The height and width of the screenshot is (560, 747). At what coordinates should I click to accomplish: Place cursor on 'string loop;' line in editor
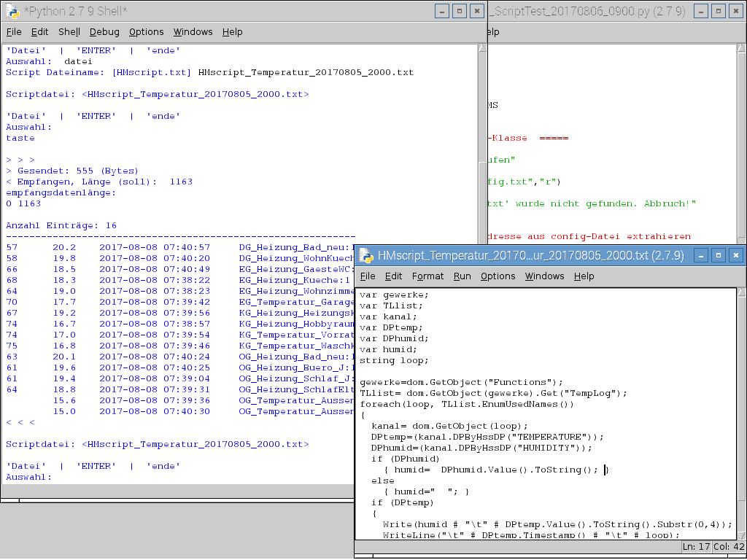394,360
